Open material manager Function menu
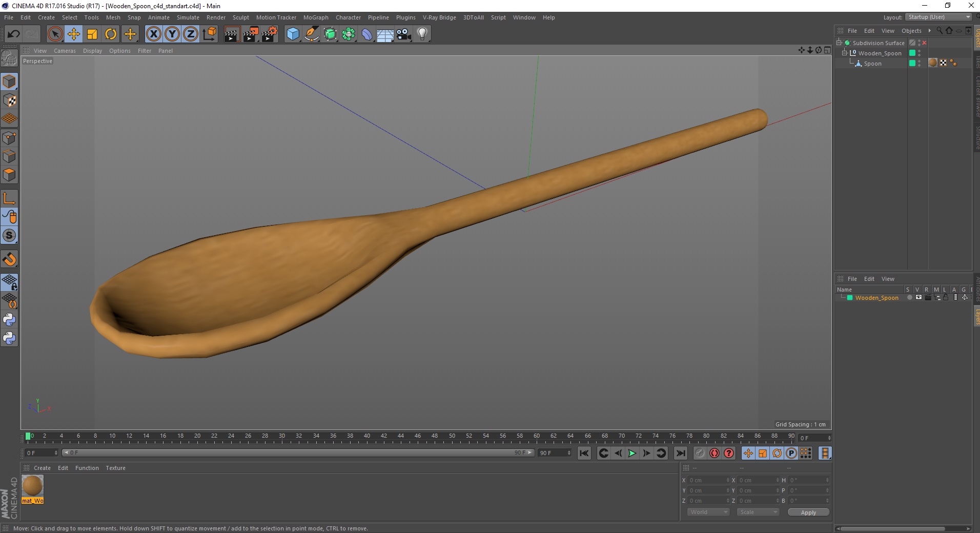980x533 pixels. (x=87, y=468)
